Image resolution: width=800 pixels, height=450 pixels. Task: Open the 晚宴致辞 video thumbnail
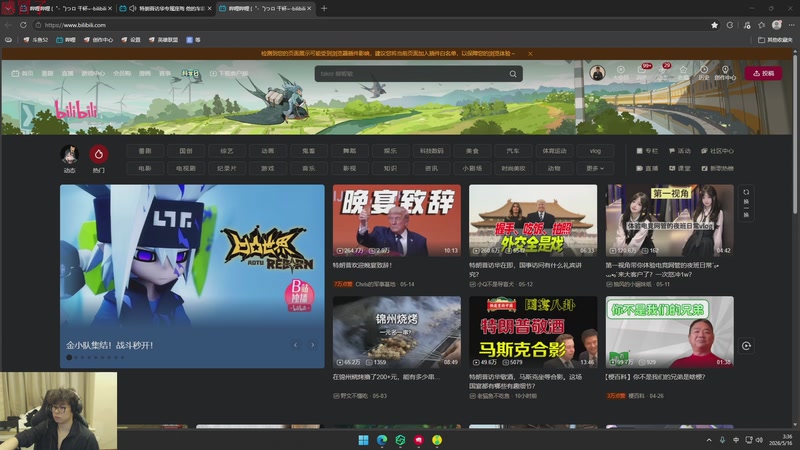396,220
